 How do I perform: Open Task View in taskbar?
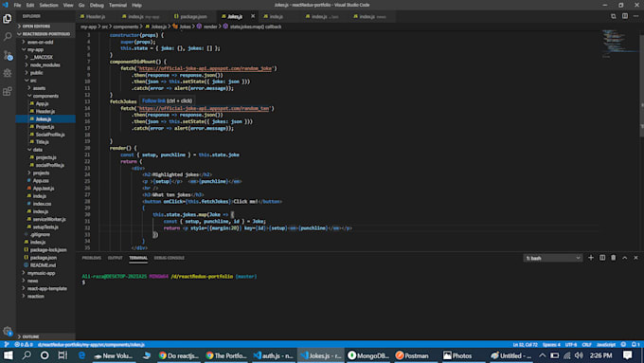pyautogui.click(x=63, y=355)
